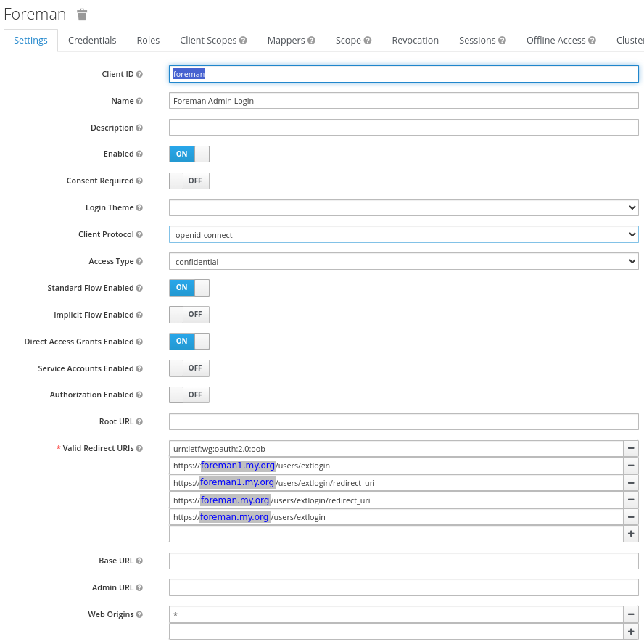Show help icon for Enabled setting
The height and width of the screenshot is (644, 644).
coord(139,154)
